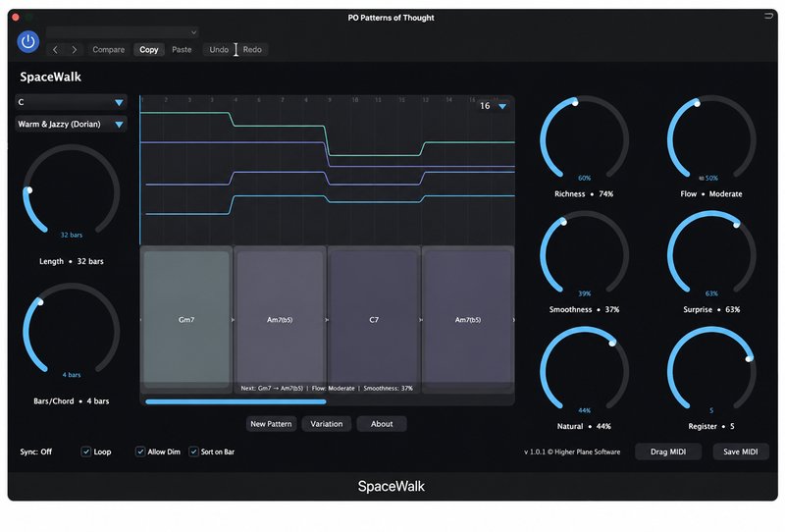Select the Gm7 chord block
This screenshot has width=785, height=532.
[186, 319]
